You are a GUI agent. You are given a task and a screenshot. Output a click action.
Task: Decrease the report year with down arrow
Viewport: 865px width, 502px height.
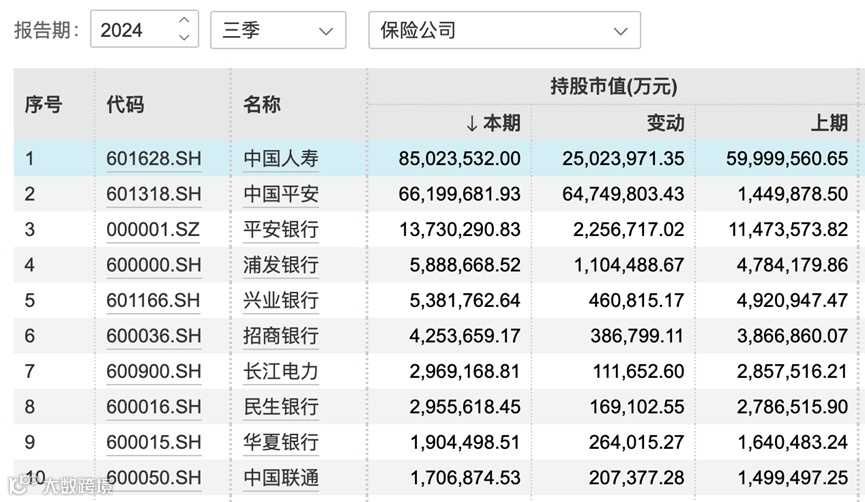point(184,38)
